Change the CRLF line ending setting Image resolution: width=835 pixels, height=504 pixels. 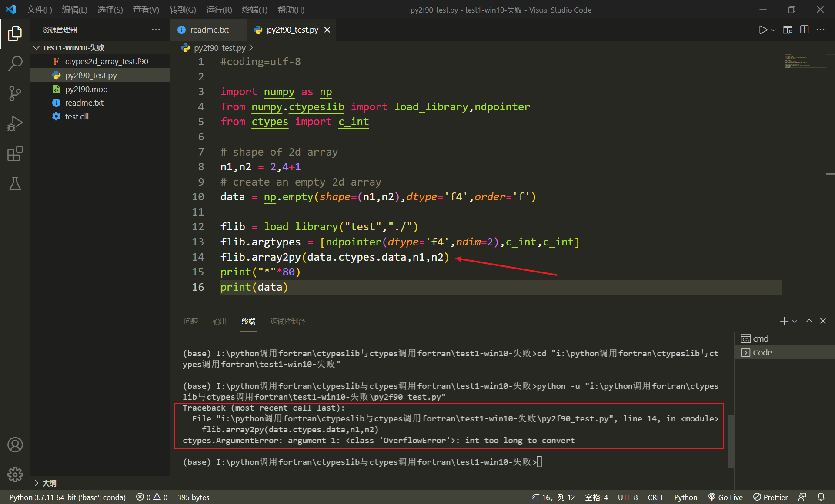(x=655, y=497)
